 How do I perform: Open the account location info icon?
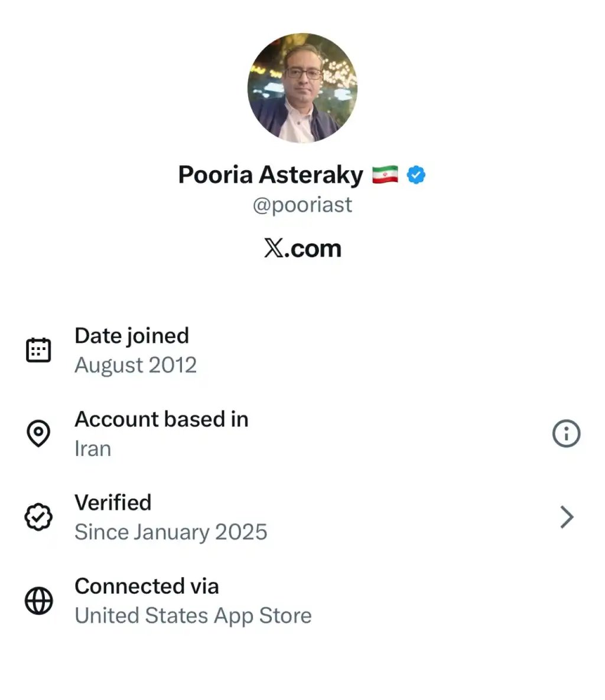click(566, 434)
